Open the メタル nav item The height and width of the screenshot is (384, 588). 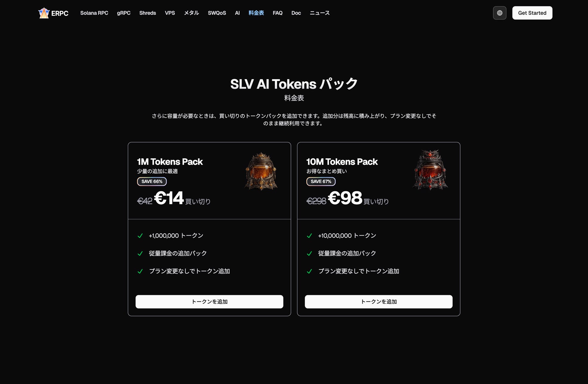(192, 13)
